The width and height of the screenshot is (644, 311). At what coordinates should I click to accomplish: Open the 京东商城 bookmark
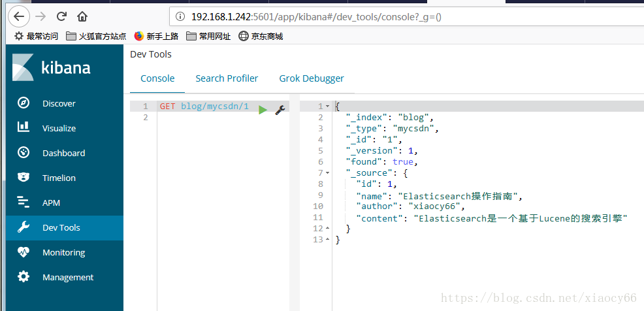point(261,36)
